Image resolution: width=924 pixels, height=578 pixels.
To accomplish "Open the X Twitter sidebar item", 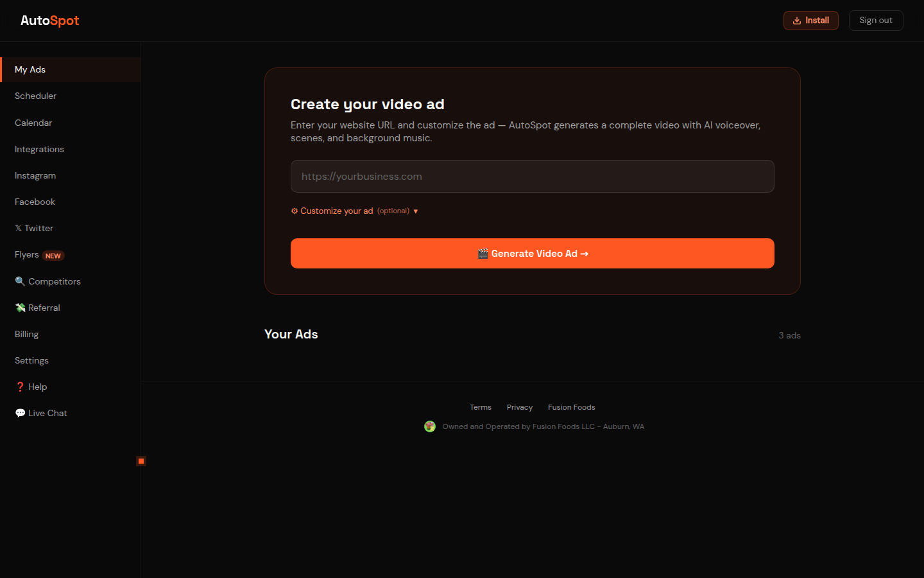I will (71, 228).
